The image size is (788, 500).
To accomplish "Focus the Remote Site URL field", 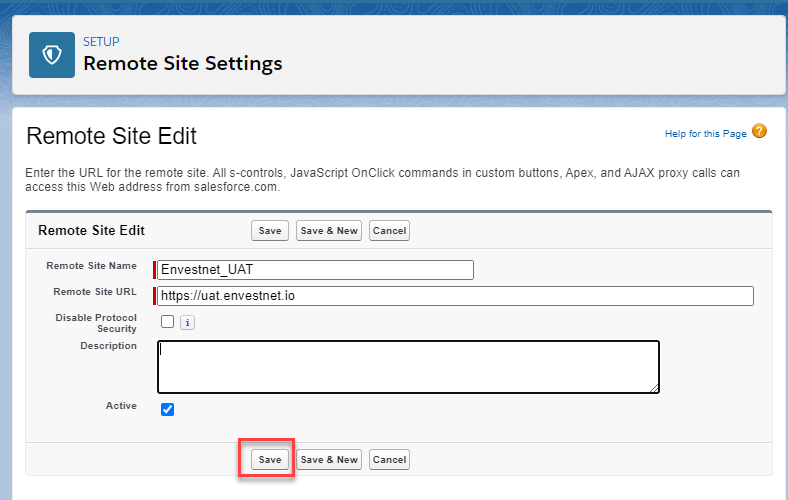I will pos(455,296).
